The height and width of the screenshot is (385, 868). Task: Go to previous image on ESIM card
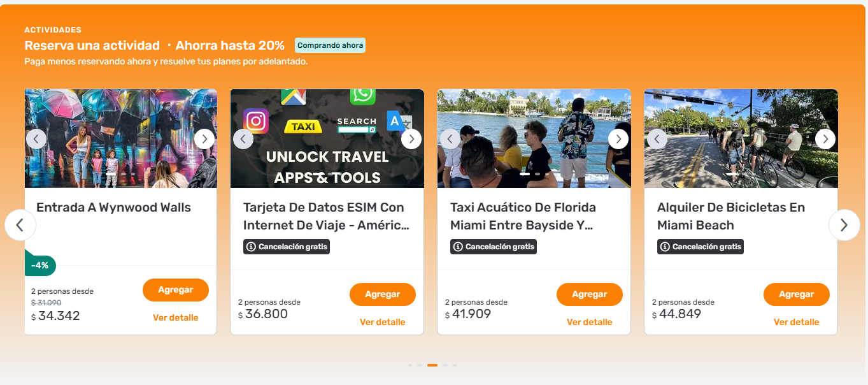point(243,139)
